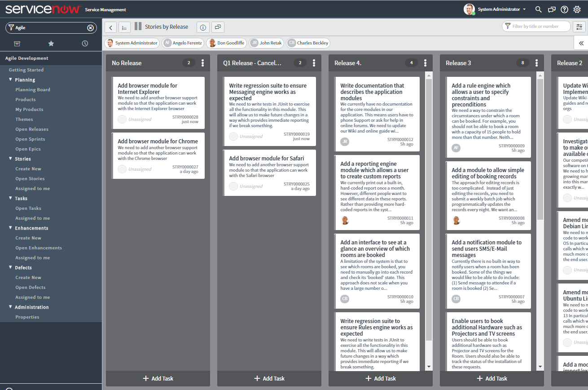
Task: Open the Connect chat sidebar icon
Action: (551, 9)
